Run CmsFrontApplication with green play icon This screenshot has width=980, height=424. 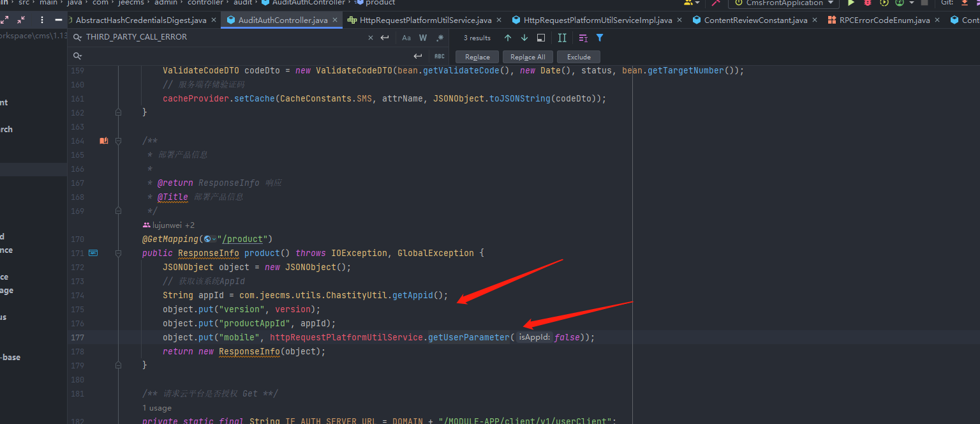pyautogui.click(x=850, y=3)
